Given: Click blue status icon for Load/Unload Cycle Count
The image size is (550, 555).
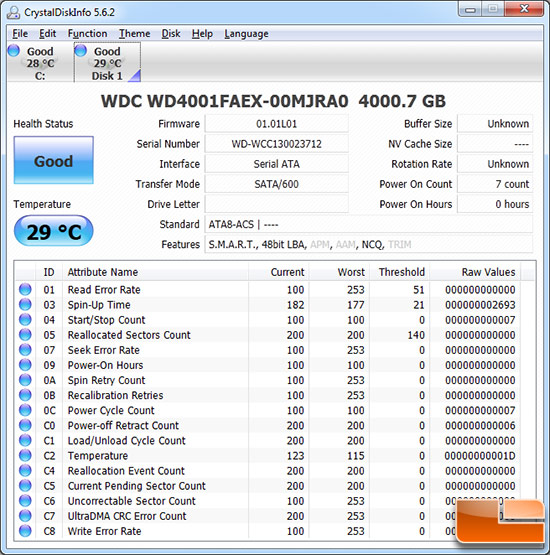Looking at the screenshot, I should (25, 440).
